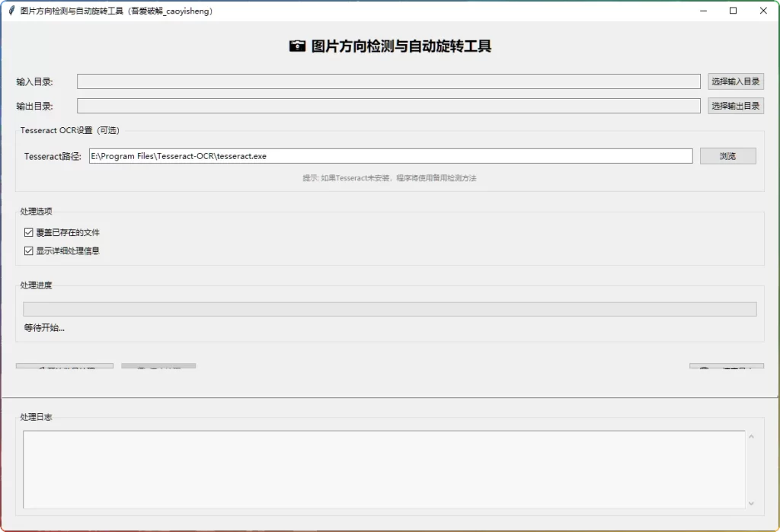Click the camera icon in the main title

298,46
